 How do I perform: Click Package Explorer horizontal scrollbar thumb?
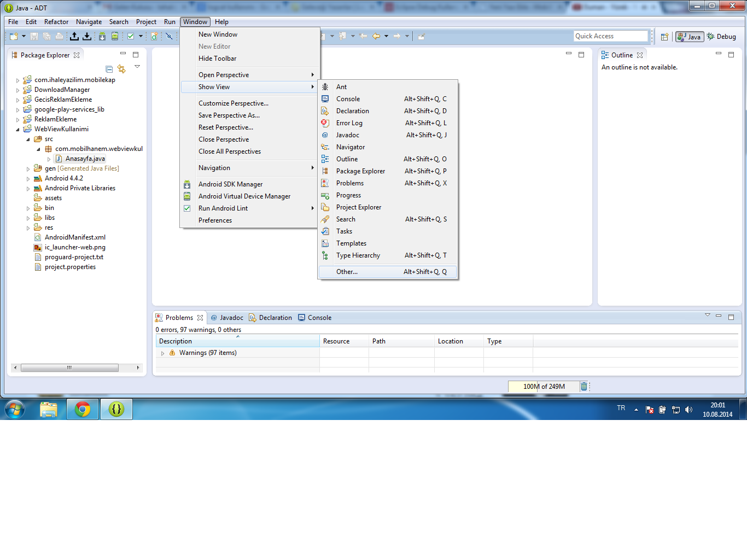pos(69,367)
